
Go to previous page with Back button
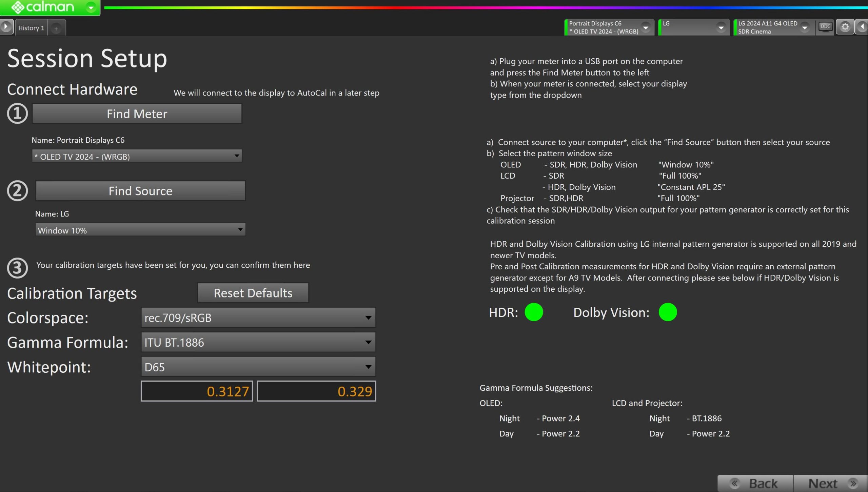(755, 483)
